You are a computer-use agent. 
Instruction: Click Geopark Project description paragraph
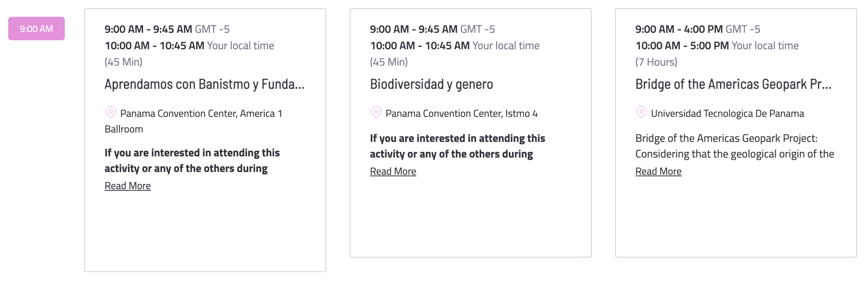735,146
